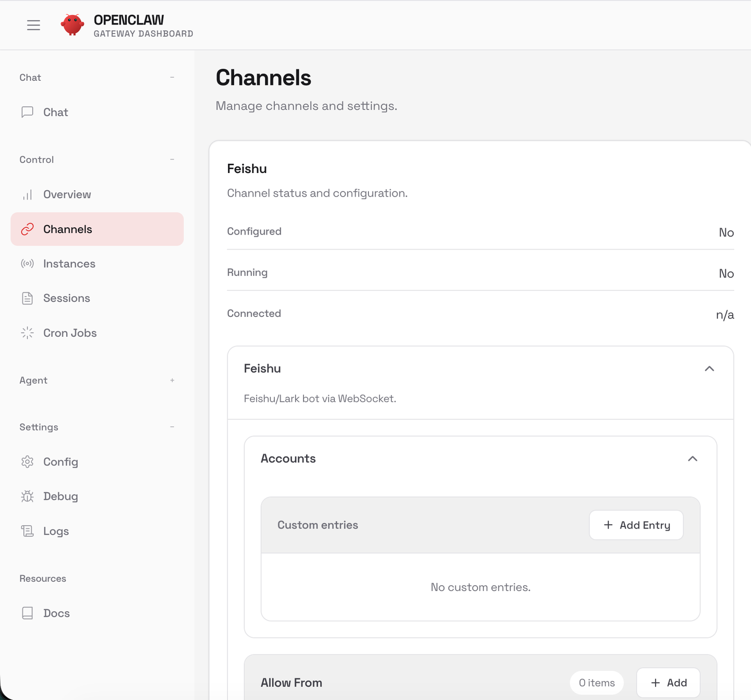Open the Sessions page
The width and height of the screenshot is (751, 700).
click(97, 298)
